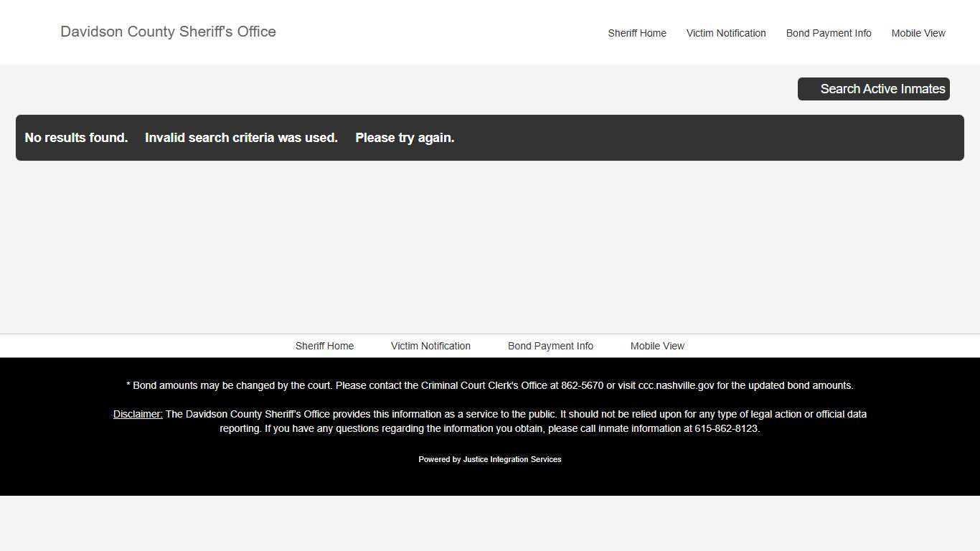
Task: Open Bond Payment Info from the header
Action: click(829, 33)
